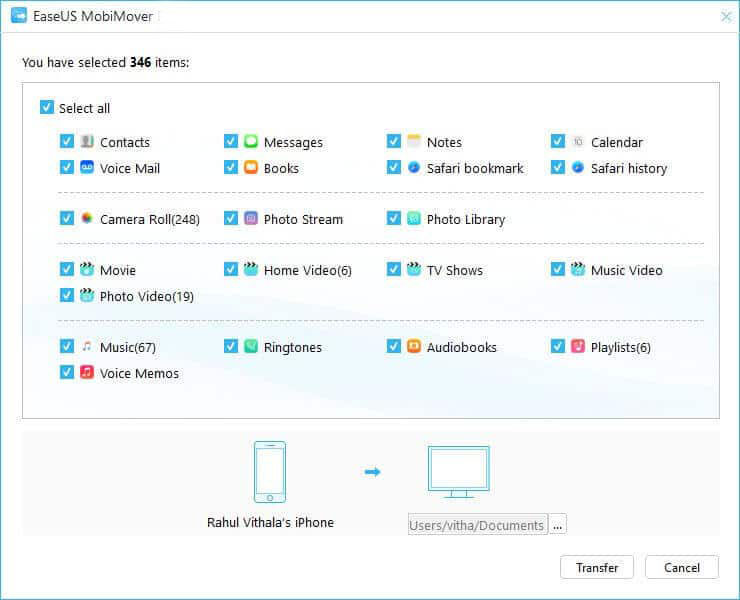The width and height of the screenshot is (740, 600).
Task: Uncheck the Playlists(6) checkbox
Action: [x=558, y=346]
